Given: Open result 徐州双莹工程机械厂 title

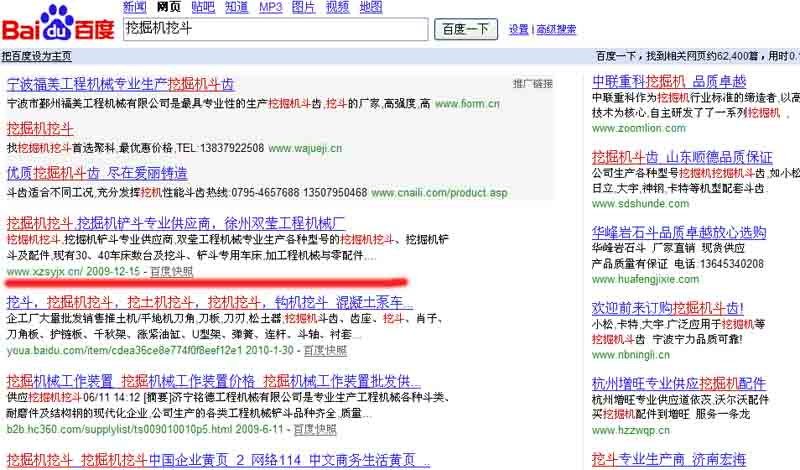Looking at the screenshot, I should [176, 224].
